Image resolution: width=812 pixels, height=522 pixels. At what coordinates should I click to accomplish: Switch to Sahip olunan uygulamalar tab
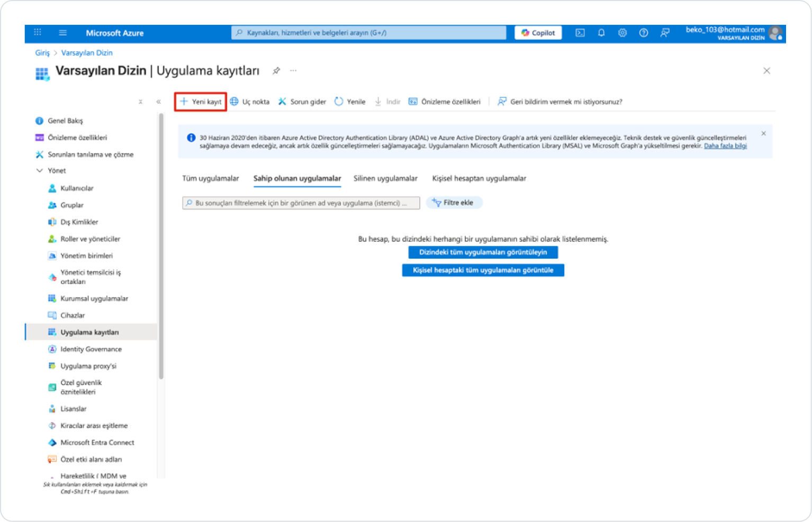[x=297, y=179]
